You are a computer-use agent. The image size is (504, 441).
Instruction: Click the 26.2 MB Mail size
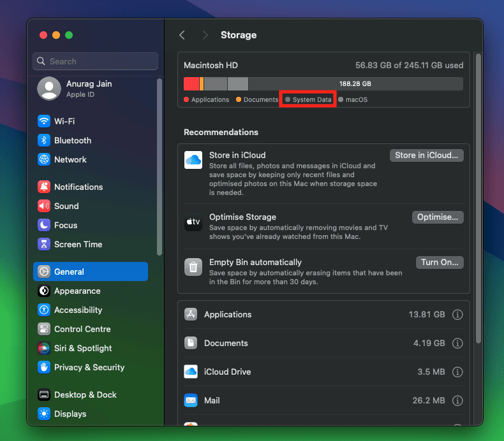click(429, 400)
